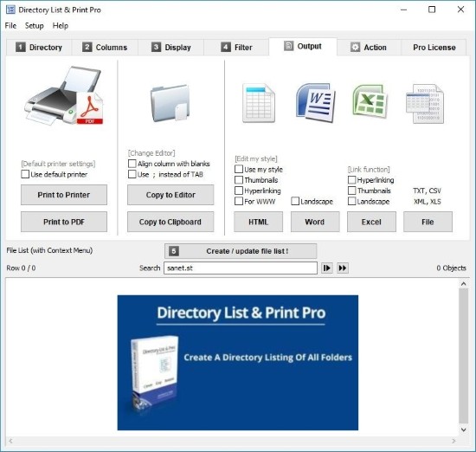The width and height of the screenshot is (476, 452).
Task: Click the vertical scrollbar thumb
Action: coord(464,356)
